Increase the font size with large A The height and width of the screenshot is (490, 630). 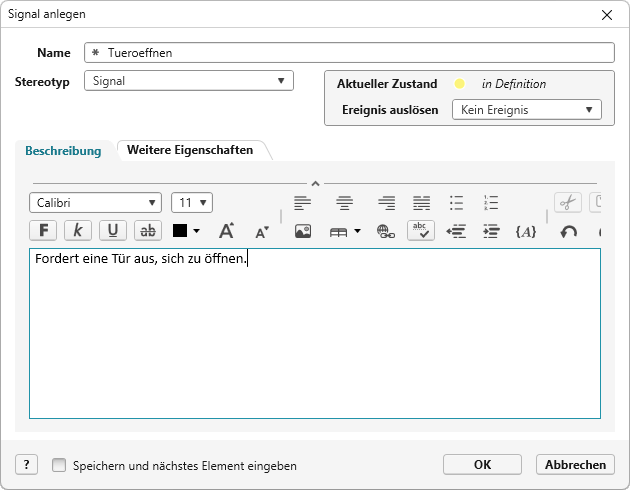(x=227, y=231)
